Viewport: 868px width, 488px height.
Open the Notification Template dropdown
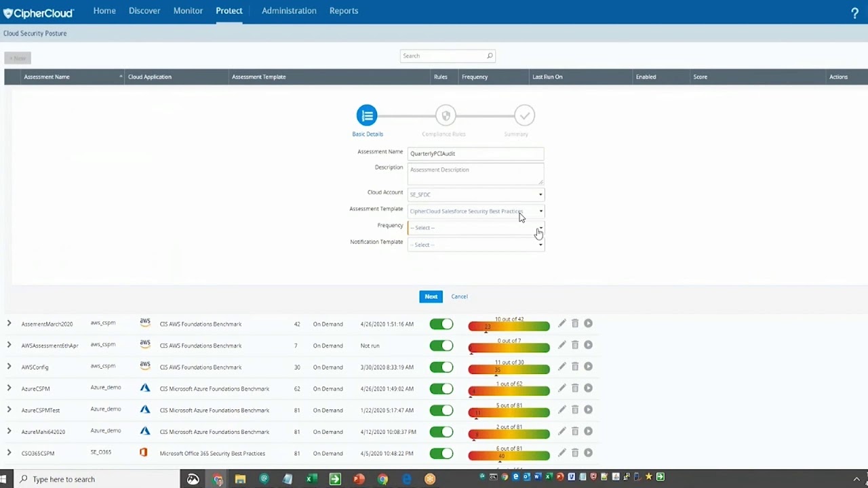point(475,245)
